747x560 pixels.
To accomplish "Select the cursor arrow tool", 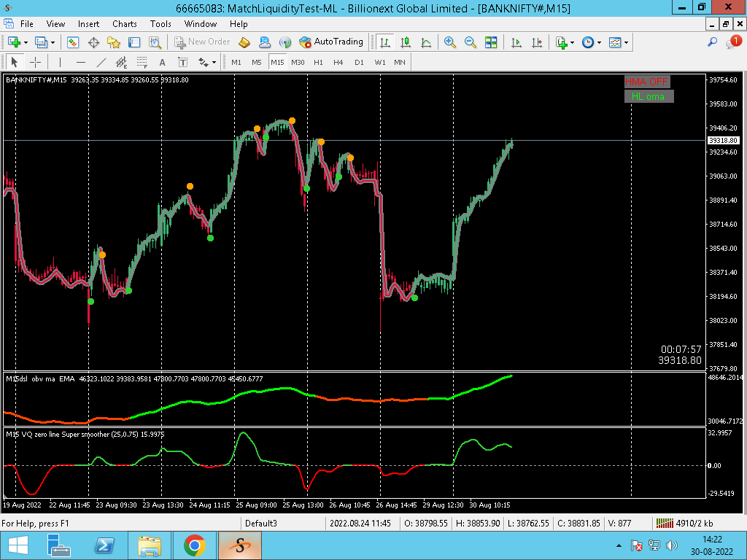I will click(15, 63).
